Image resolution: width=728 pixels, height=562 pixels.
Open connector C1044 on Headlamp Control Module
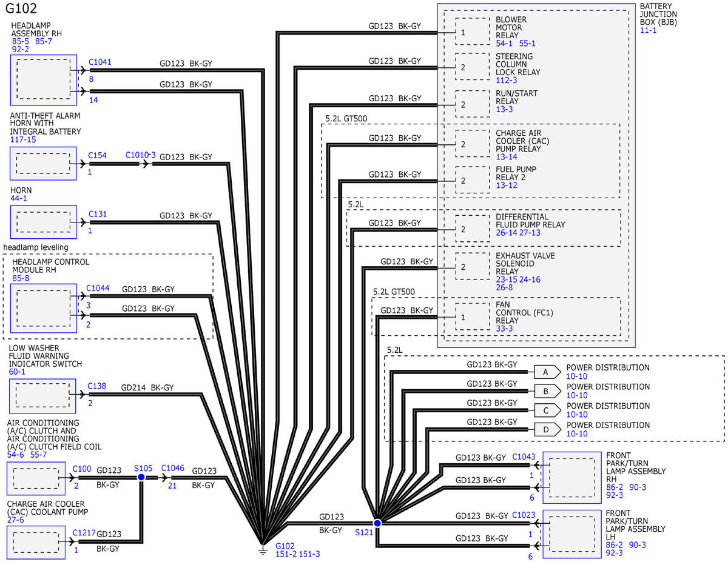tap(98, 288)
